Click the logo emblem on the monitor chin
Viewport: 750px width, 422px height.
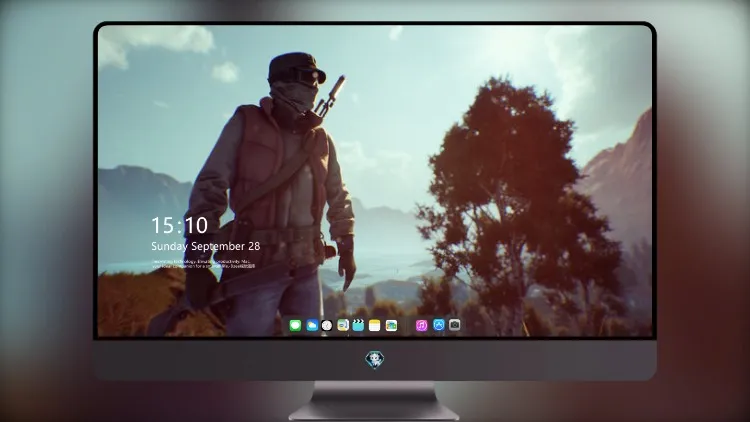point(375,360)
